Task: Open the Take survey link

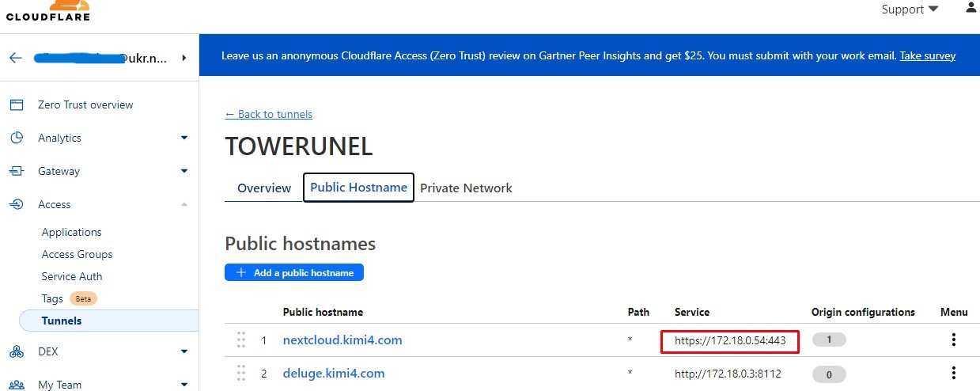Action: (928, 55)
